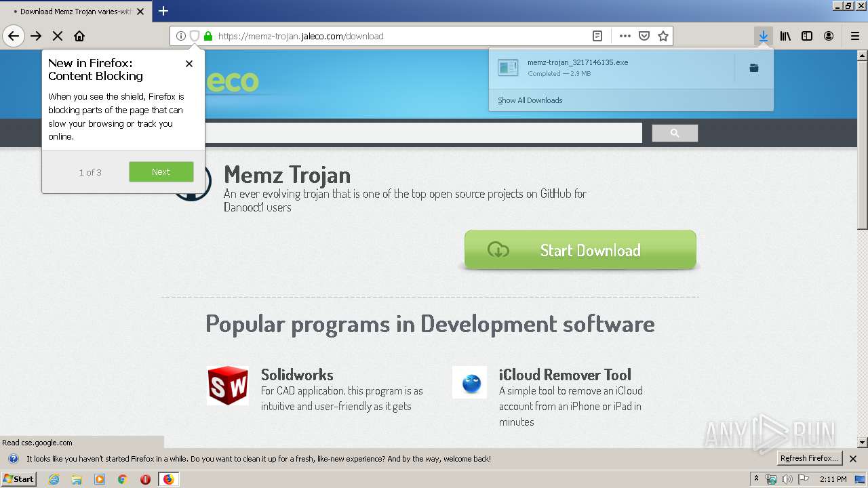
Task: Click the content blocking shield icon
Action: pos(194,36)
